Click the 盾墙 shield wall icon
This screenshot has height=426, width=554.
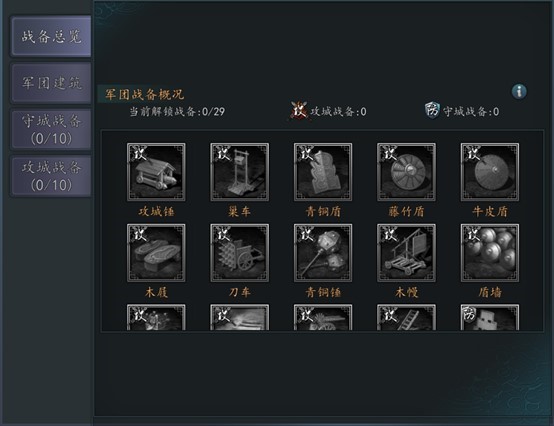(490, 253)
